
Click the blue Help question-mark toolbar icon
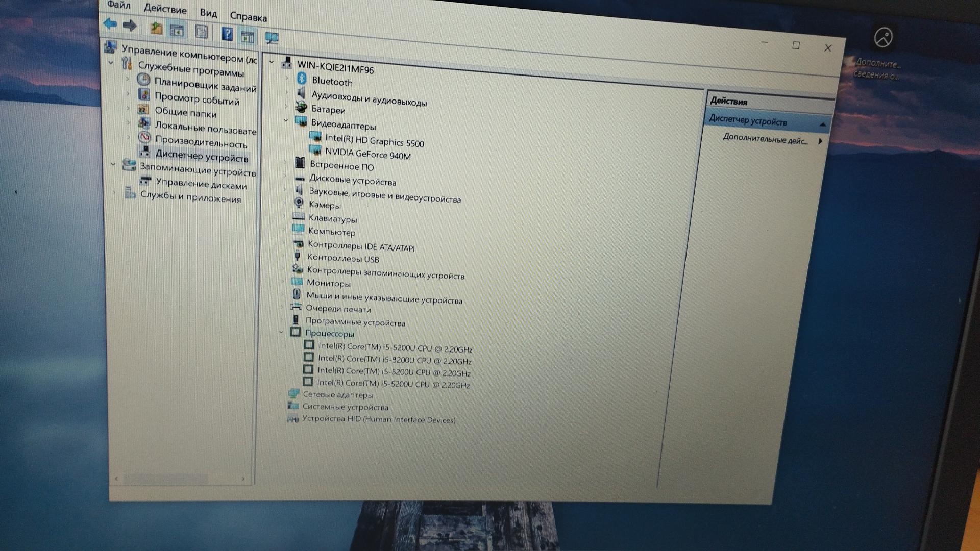[x=227, y=34]
